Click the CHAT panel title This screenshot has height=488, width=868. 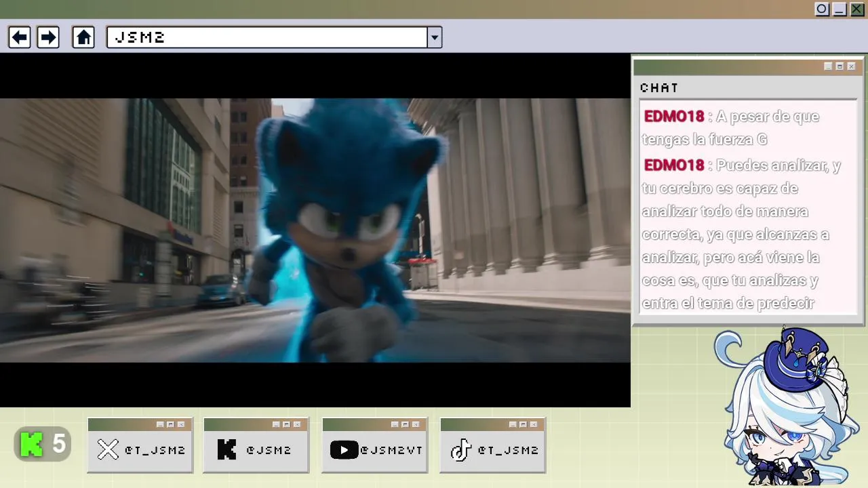coord(659,87)
